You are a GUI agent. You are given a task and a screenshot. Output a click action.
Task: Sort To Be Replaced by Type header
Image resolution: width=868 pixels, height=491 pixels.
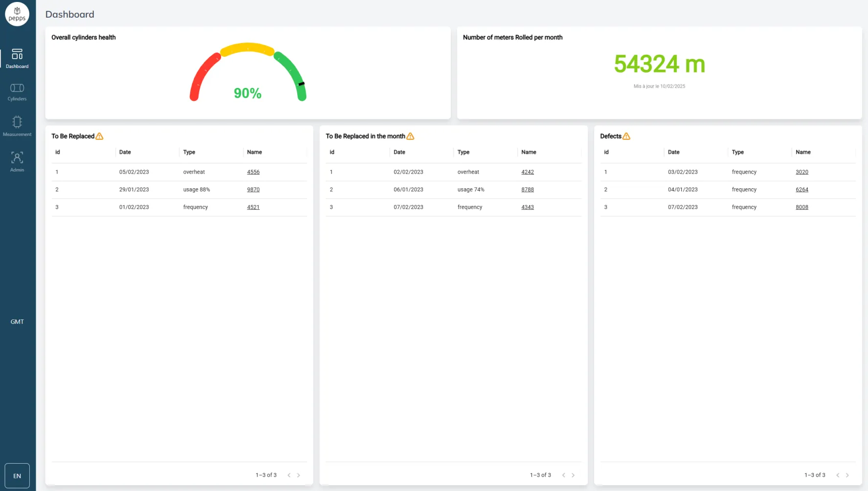point(189,152)
